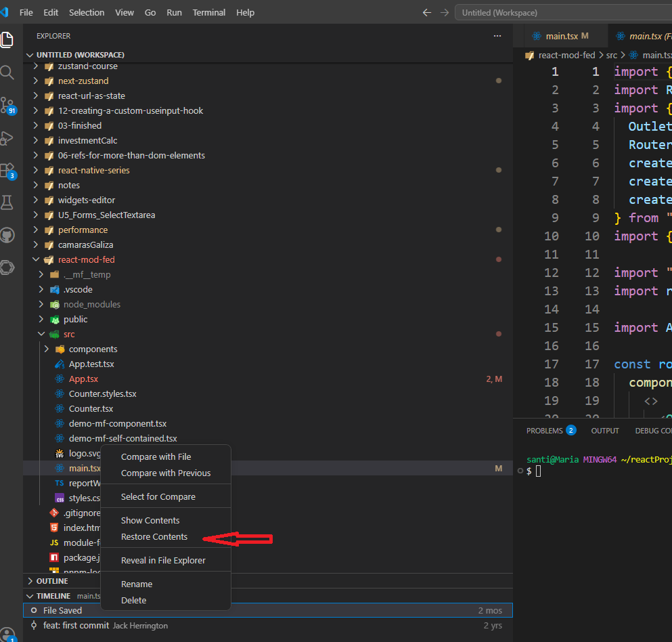Click the Explorer more actions ellipsis
Screen dimensions: 672x642
point(497,36)
